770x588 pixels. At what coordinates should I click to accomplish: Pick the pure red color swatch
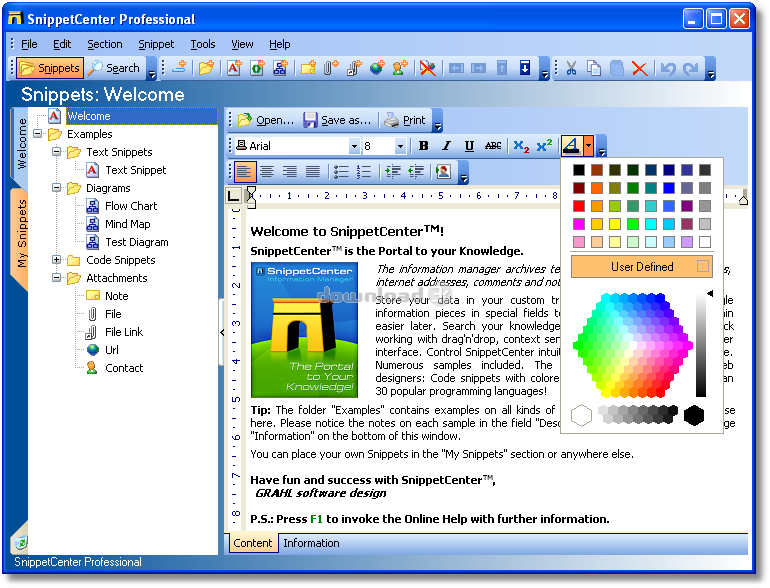click(x=578, y=206)
